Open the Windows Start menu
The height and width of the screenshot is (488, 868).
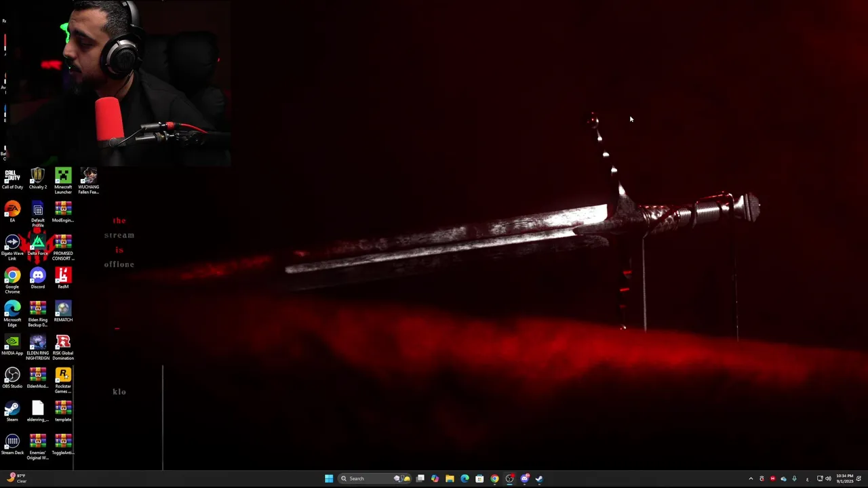click(x=329, y=479)
